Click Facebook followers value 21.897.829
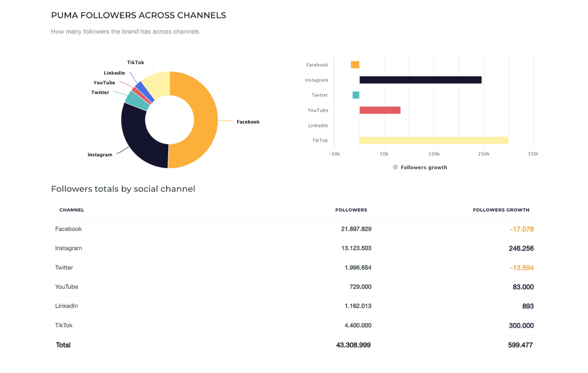The height and width of the screenshot is (373, 588). pos(356,229)
